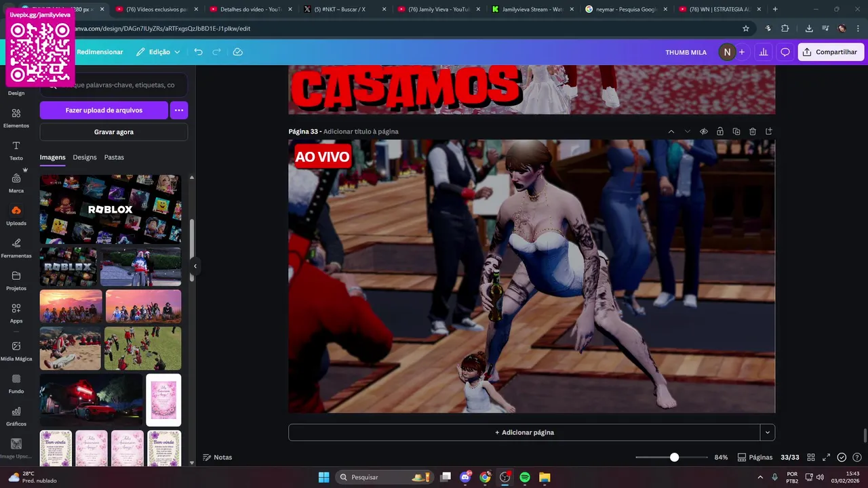Collapse the side panel with the arrow handle
Screen dimensions: 868x488
point(195,266)
